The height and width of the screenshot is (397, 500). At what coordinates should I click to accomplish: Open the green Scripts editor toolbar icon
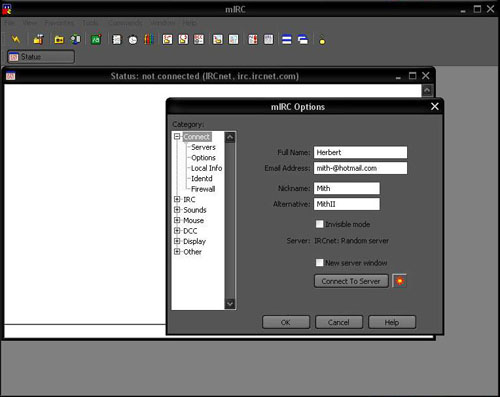(96, 40)
